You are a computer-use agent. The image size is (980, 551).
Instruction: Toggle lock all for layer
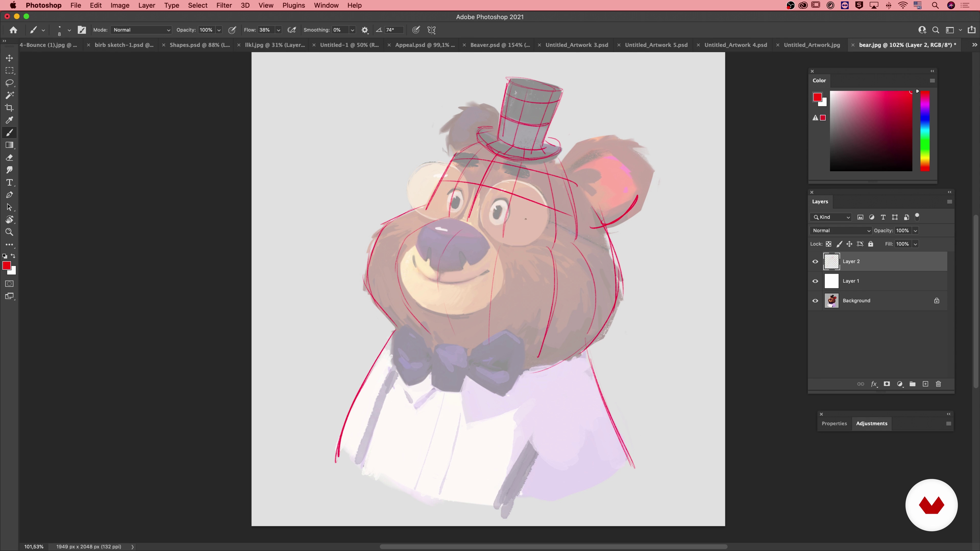(871, 244)
